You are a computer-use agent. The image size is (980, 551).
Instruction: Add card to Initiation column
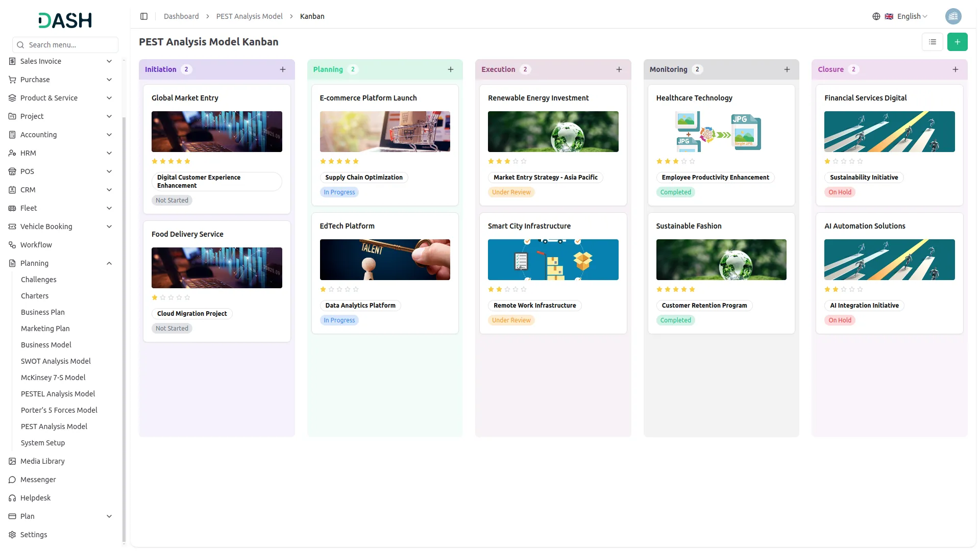[x=283, y=69]
